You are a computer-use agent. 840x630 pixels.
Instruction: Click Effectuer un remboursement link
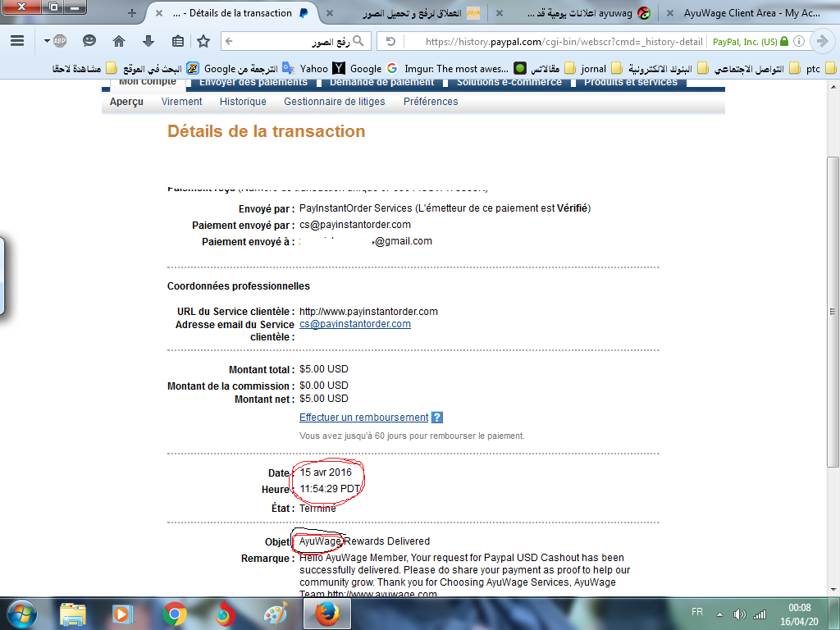[x=363, y=418]
